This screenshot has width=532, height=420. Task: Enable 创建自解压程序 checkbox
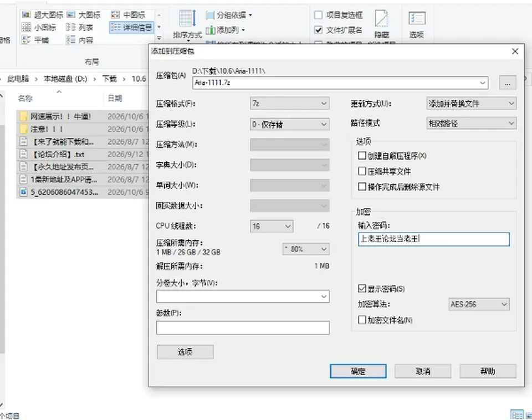tap(362, 155)
